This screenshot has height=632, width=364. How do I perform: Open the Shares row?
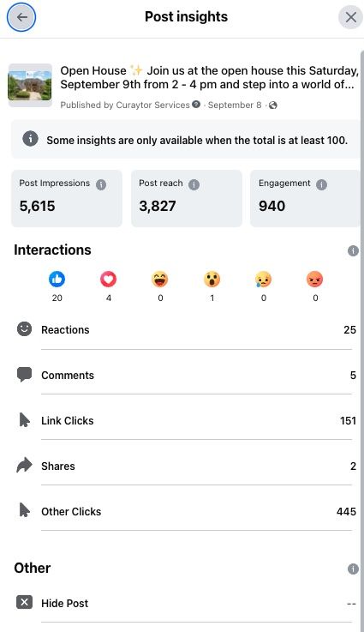pos(186,466)
